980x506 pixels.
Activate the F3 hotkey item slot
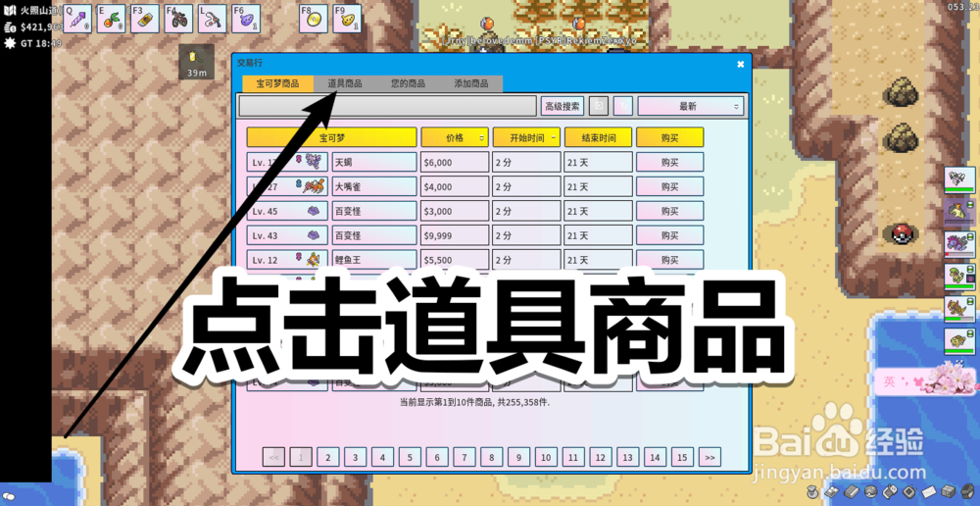145,19
